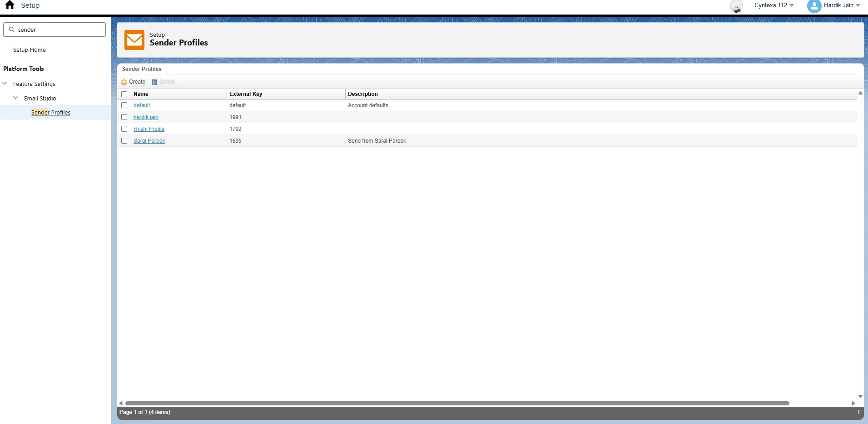Select Setup Home in the sidebar

pyautogui.click(x=29, y=50)
